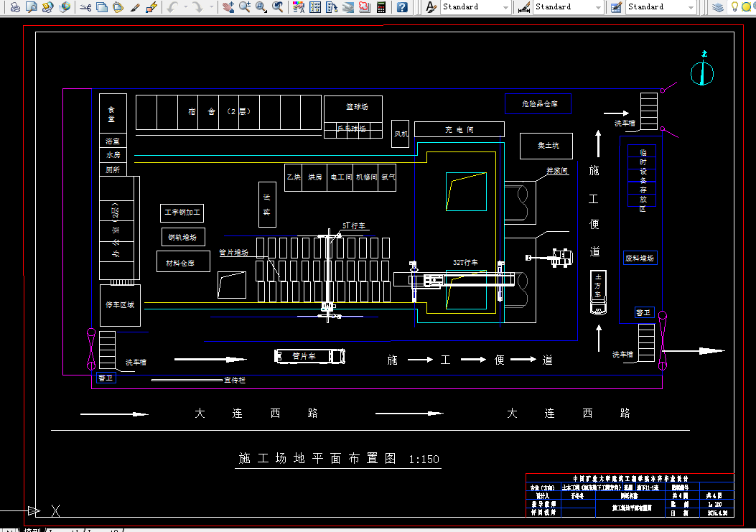The height and width of the screenshot is (532, 756).
Task: Open the Tool Palettes window icon
Action: tap(331, 6)
